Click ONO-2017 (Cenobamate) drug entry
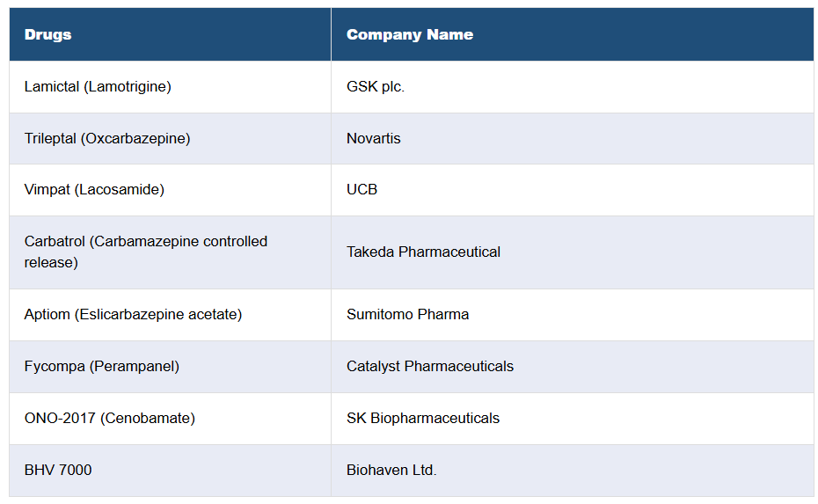 [109, 418]
